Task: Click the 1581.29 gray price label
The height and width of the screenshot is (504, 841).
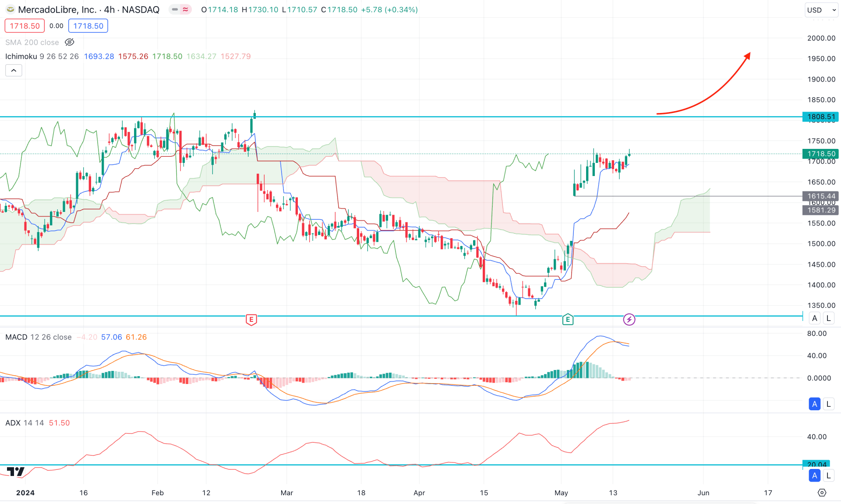Action: click(x=820, y=210)
